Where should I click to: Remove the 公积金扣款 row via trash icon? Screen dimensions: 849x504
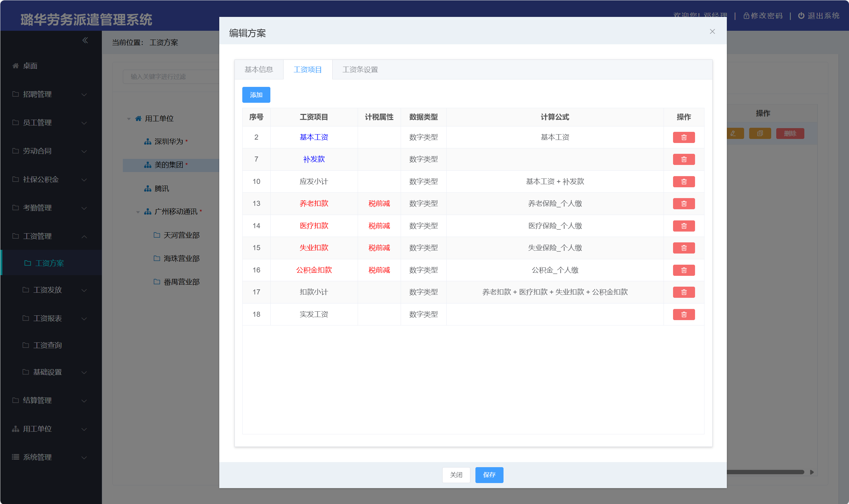point(684,270)
